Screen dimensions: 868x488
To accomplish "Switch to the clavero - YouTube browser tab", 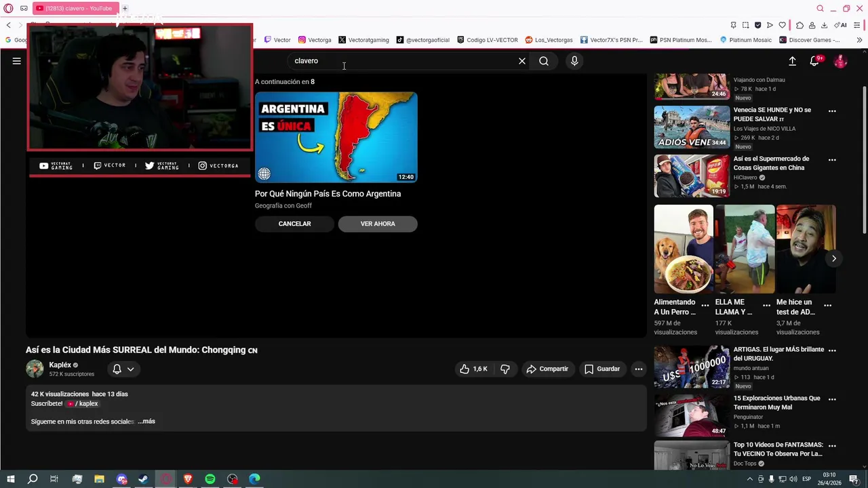I will 75,8.
